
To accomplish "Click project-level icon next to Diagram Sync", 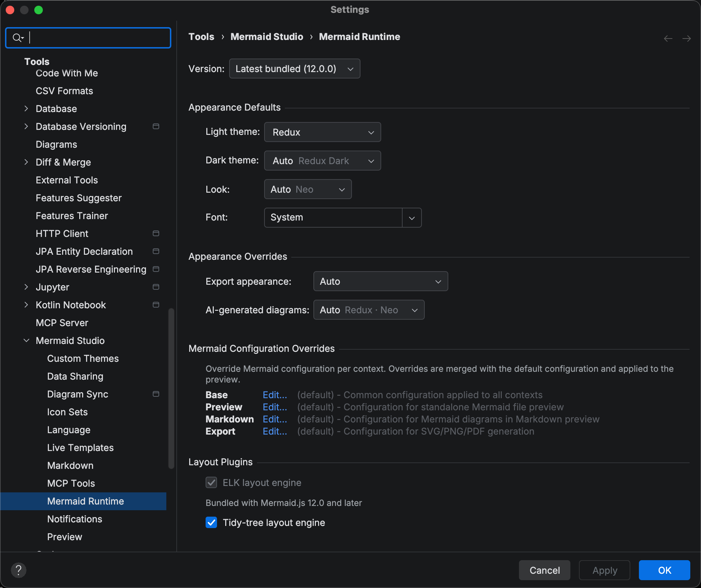I will coord(156,394).
